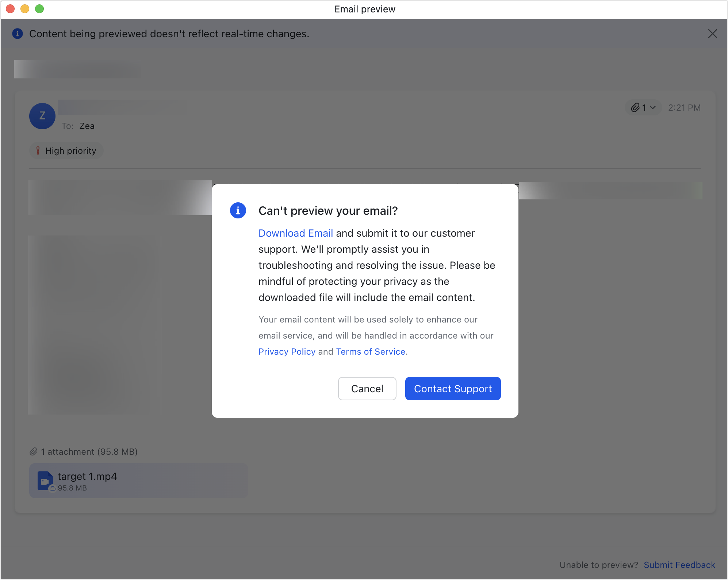This screenshot has width=728, height=580.
Task: Click the paperclip beside 1 attachment label
Action: [x=34, y=452]
